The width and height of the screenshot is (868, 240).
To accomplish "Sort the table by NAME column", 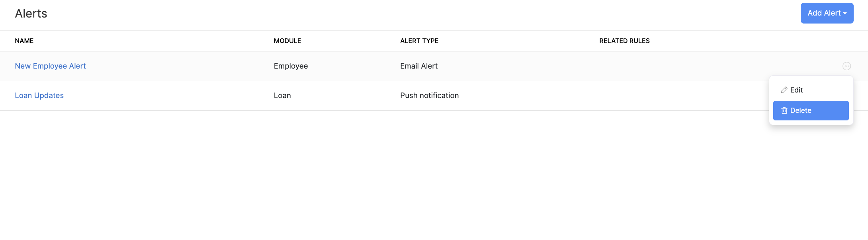I will (24, 41).
